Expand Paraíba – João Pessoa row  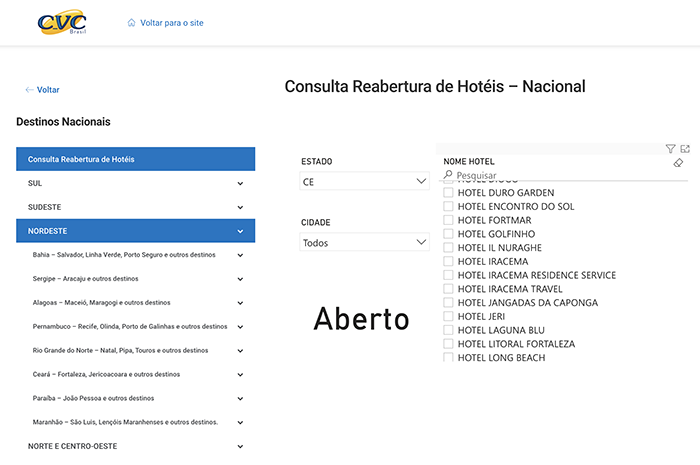136,398
